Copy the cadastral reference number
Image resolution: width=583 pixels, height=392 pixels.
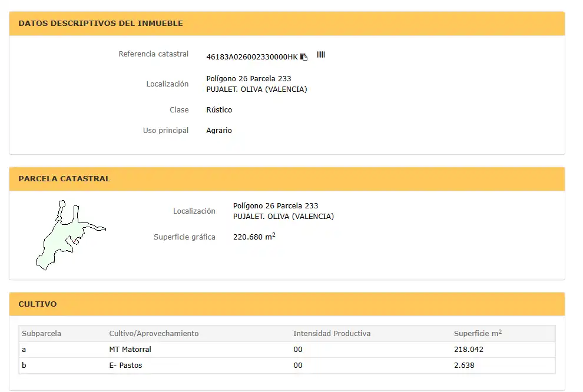point(304,57)
